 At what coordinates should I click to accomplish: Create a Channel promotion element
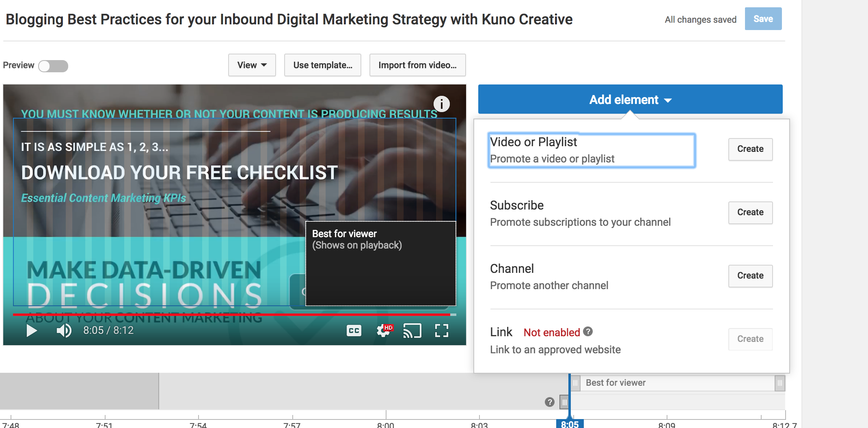point(750,276)
